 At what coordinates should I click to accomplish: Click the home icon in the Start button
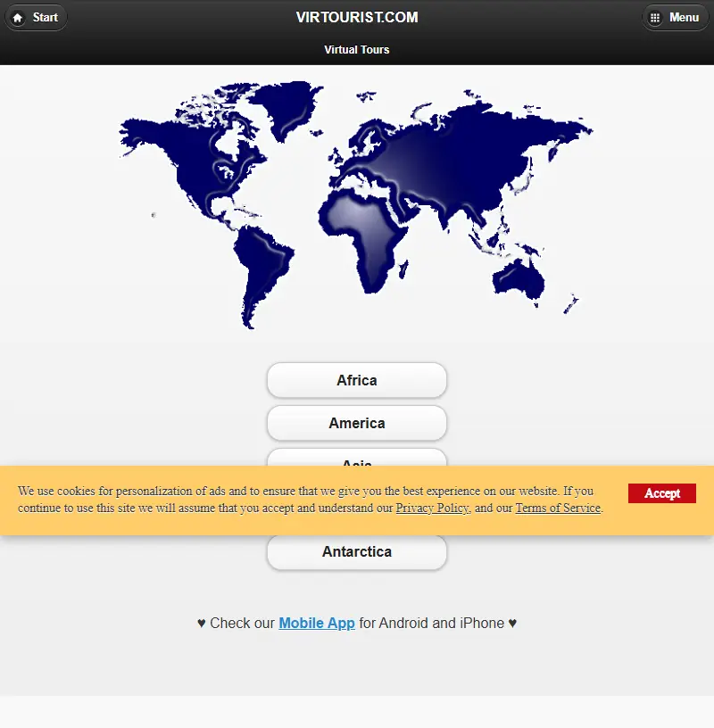(x=18, y=18)
